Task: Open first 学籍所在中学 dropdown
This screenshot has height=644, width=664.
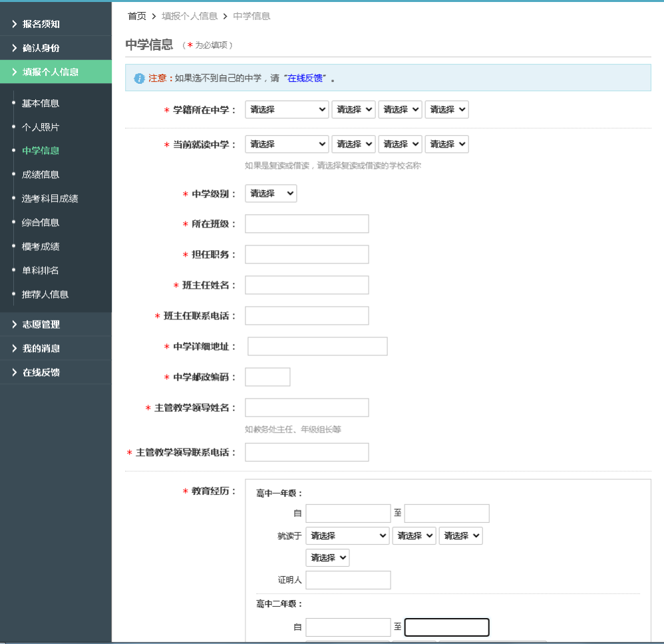Action: pos(287,110)
